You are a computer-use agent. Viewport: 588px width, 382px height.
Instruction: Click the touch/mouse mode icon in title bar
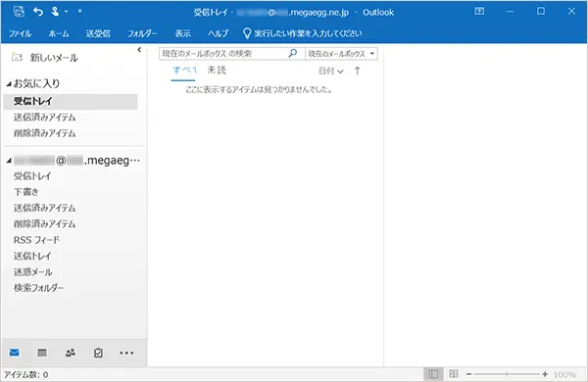pos(55,12)
